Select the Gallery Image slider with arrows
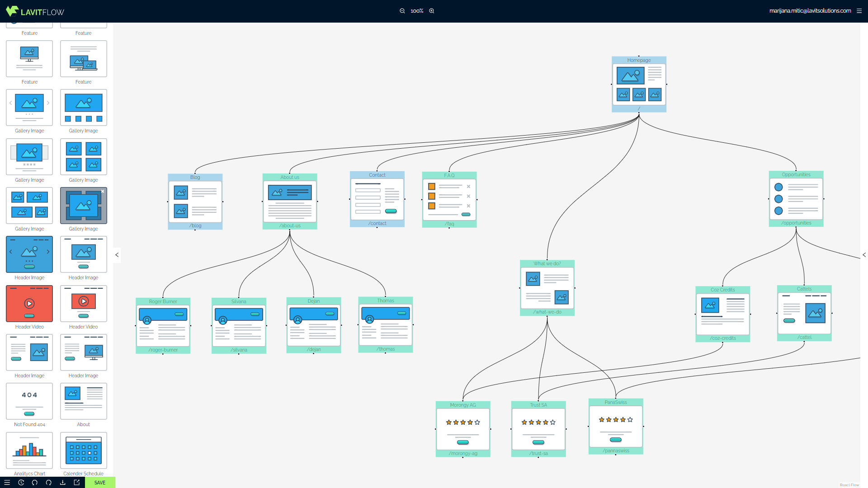The image size is (868, 488). (x=29, y=108)
